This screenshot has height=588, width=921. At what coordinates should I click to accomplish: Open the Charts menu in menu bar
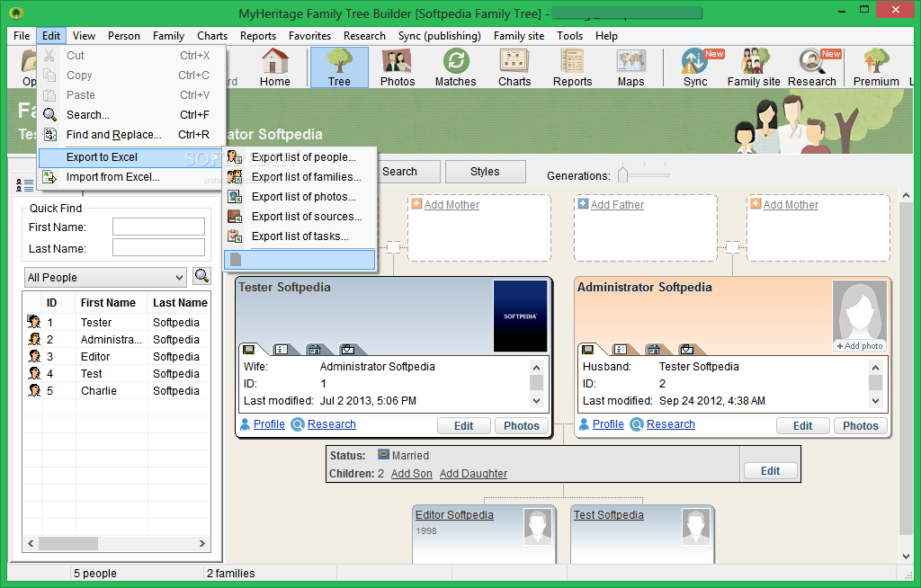click(212, 36)
